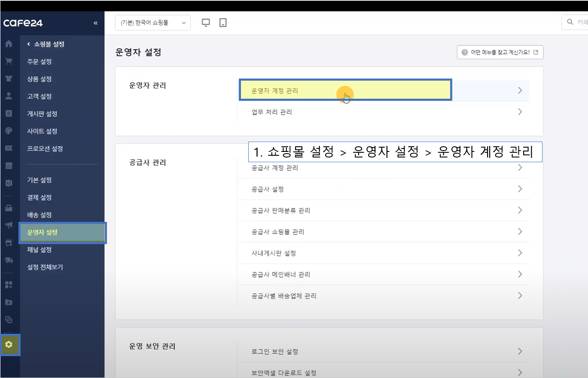588x378 pixels.
Task: Open the megaphone marketing icon
Action: pos(9,225)
